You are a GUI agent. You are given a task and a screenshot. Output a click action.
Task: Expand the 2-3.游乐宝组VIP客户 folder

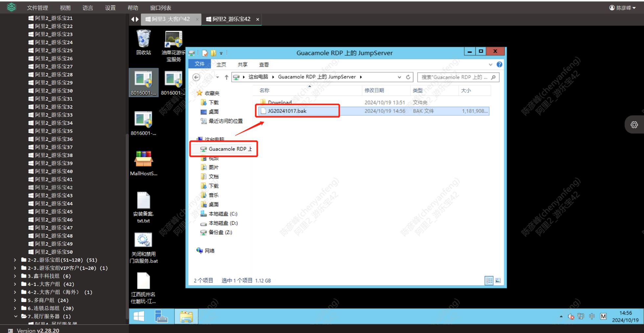point(15,268)
